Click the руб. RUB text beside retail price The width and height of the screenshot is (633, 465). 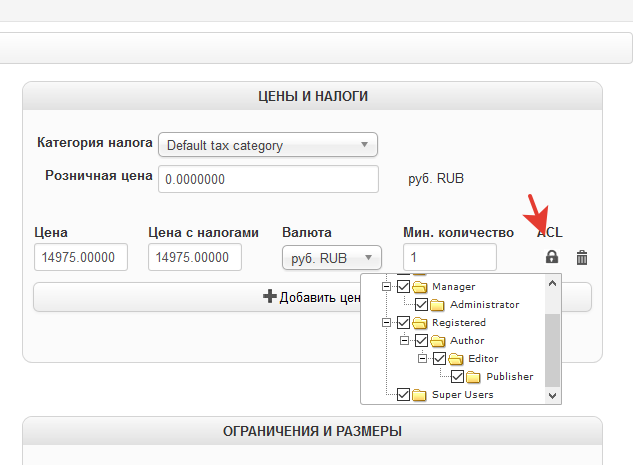(436, 178)
